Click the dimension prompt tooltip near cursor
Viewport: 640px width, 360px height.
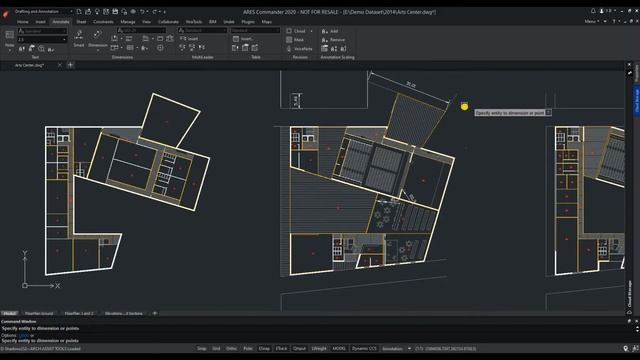(x=513, y=113)
